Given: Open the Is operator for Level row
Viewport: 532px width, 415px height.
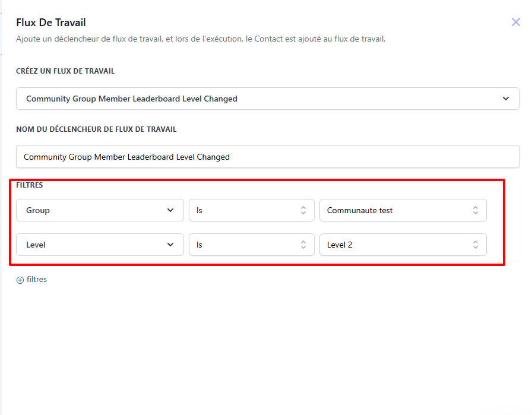Looking at the screenshot, I should tap(252, 245).
